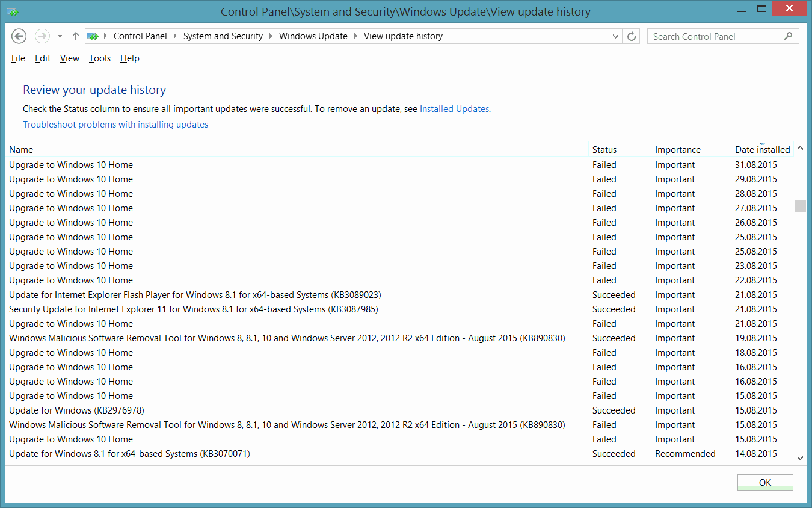Open the Installed Updates link
Screen dimensions: 812x508
[454, 109]
